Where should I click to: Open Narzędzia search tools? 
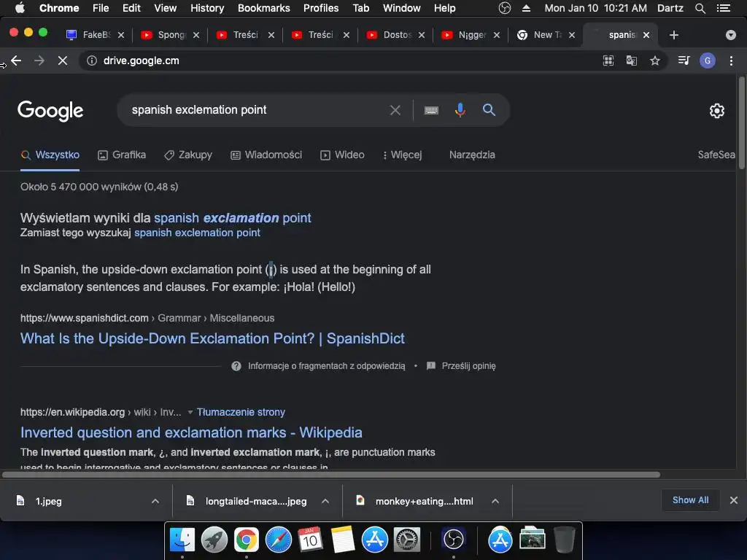(x=472, y=155)
